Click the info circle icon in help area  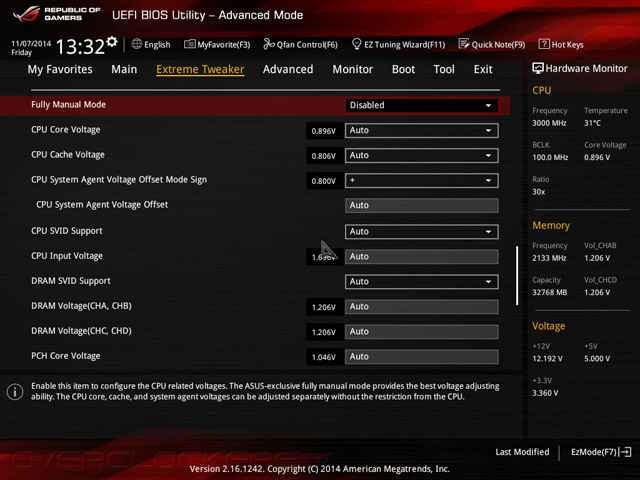(x=15, y=392)
